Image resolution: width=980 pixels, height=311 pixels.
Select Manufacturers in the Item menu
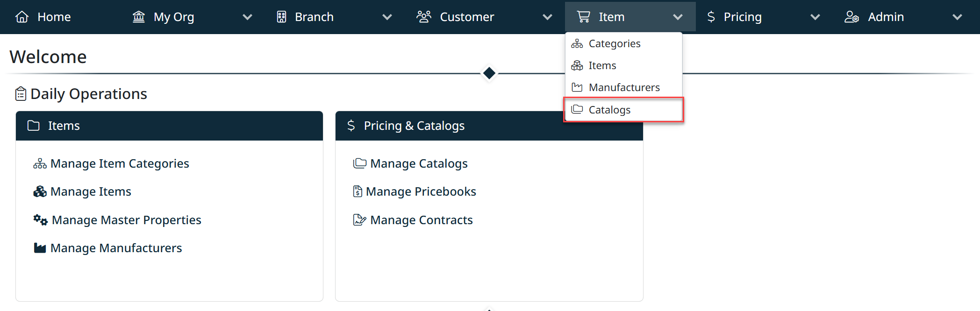click(x=624, y=87)
